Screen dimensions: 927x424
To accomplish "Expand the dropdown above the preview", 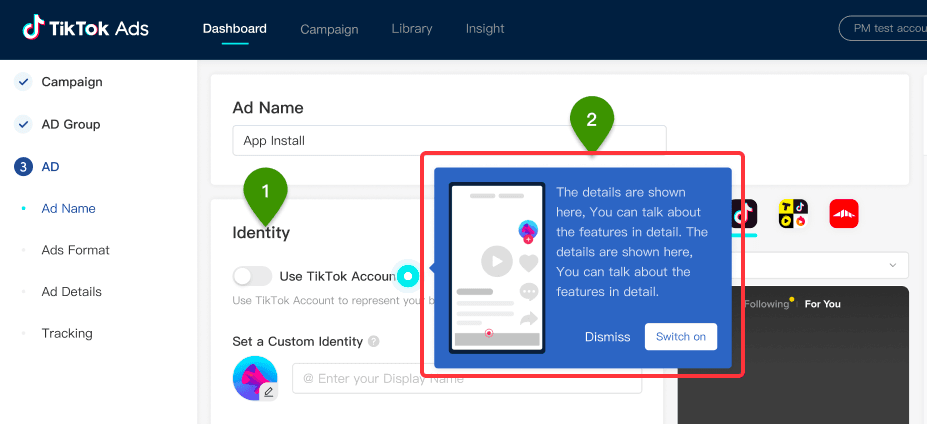I will tap(890, 265).
